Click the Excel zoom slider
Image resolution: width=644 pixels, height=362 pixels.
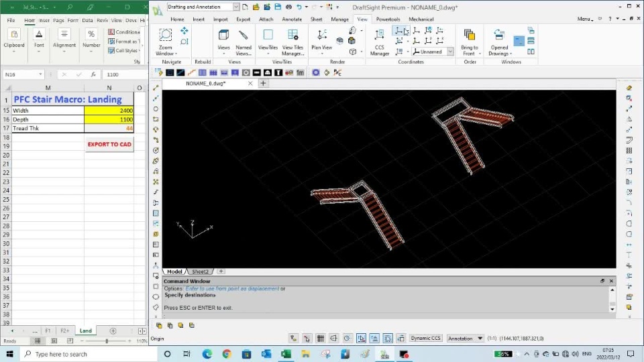[x=107, y=341]
